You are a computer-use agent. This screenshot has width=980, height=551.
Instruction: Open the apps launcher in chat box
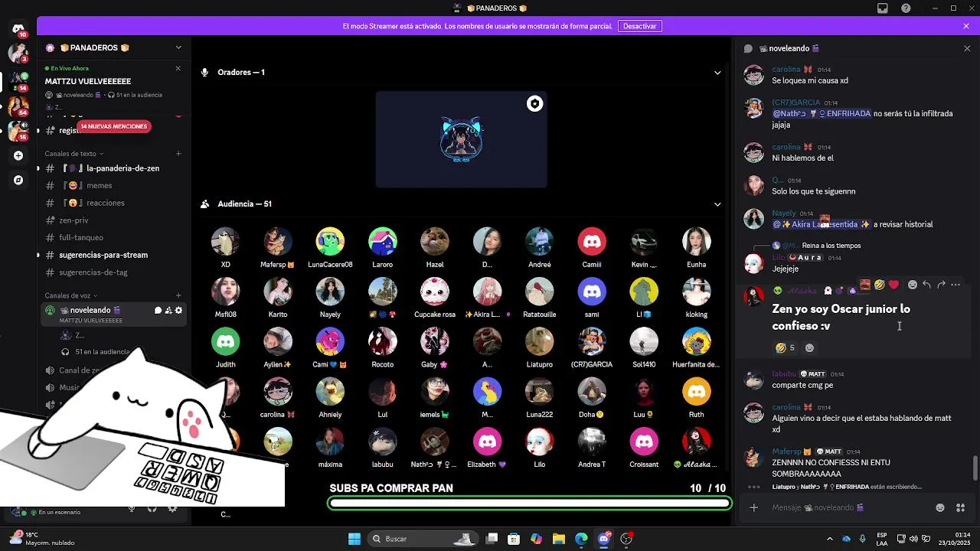pyautogui.click(x=961, y=507)
